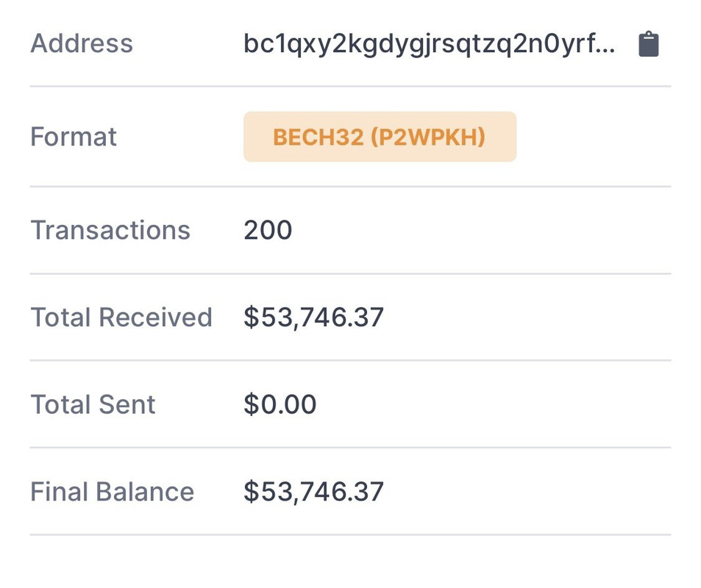The image size is (701, 588).
Task: Copy the address with clipboard icon
Action: pos(648,44)
